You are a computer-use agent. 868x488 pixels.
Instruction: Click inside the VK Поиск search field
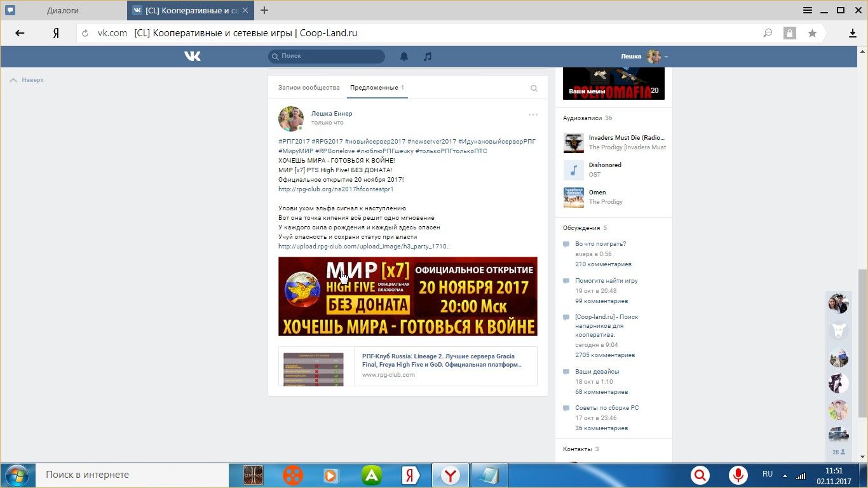click(326, 57)
